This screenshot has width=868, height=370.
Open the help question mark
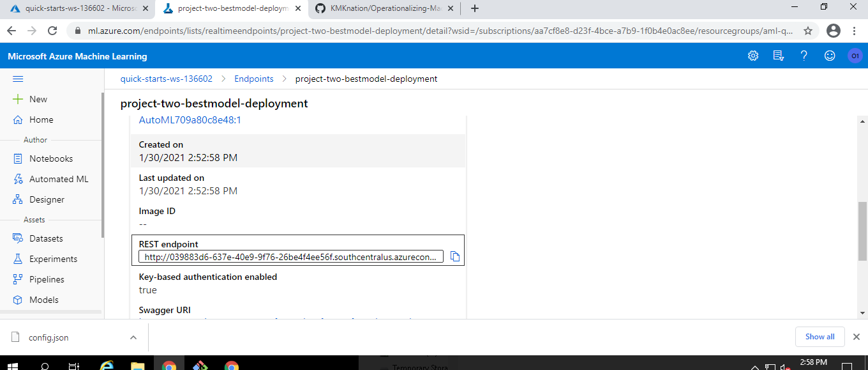tap(804, 56)
